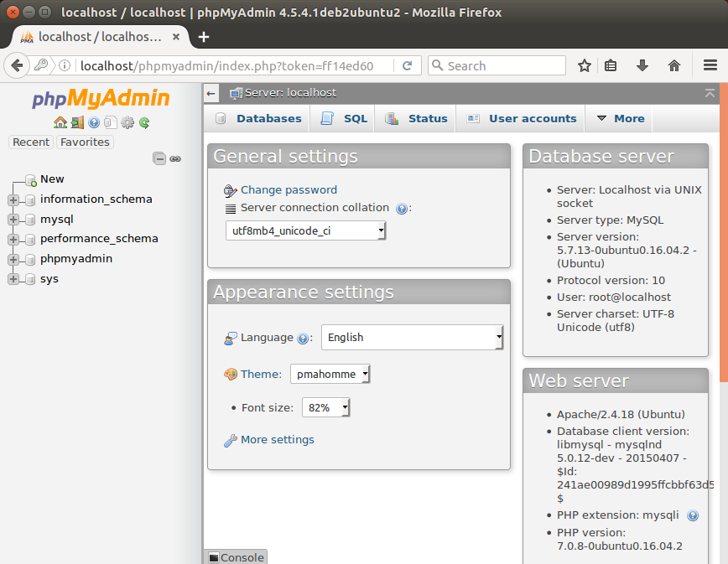Expand the phpmyadmin database node
This screenshot has height=564, width=728.
(13, 259)
